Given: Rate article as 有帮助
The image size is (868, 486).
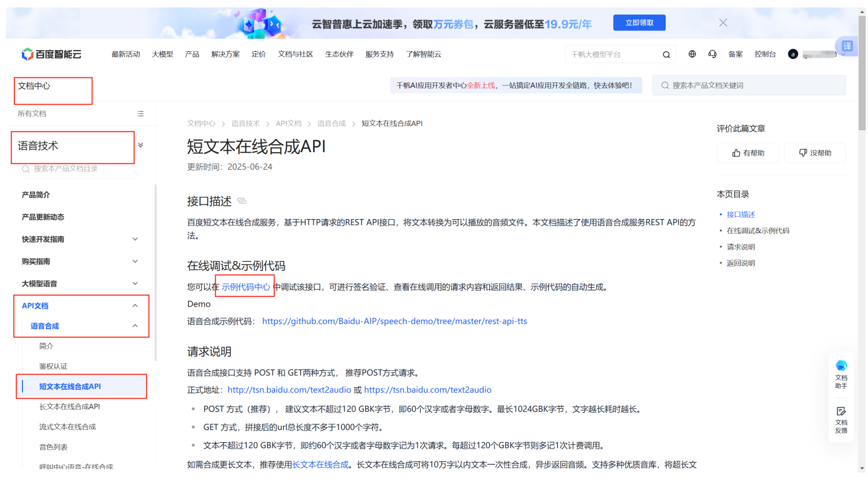Looking at the screenshot, I should pyautogui.click(x=748, y=153).
